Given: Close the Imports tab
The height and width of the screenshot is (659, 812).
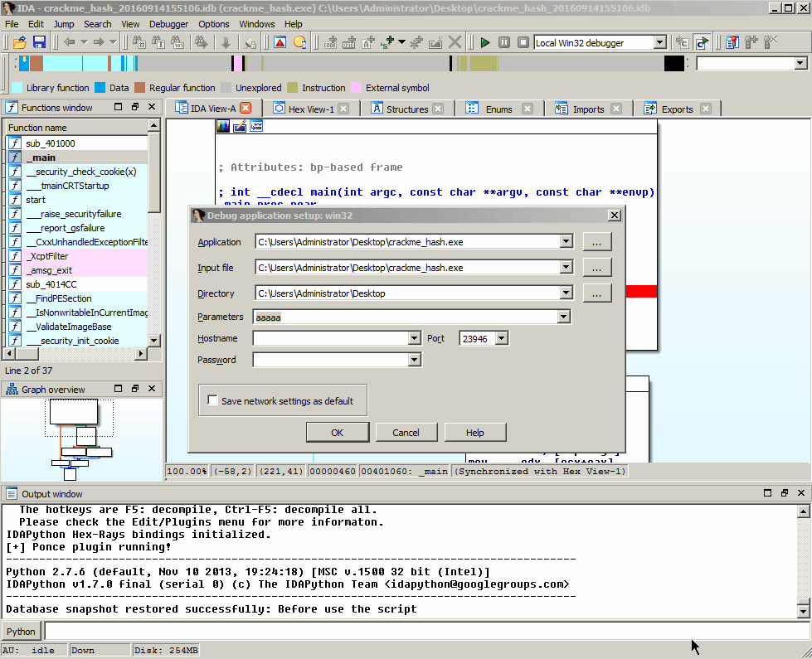Looking at the screenshot, I should tap(615, 109).
